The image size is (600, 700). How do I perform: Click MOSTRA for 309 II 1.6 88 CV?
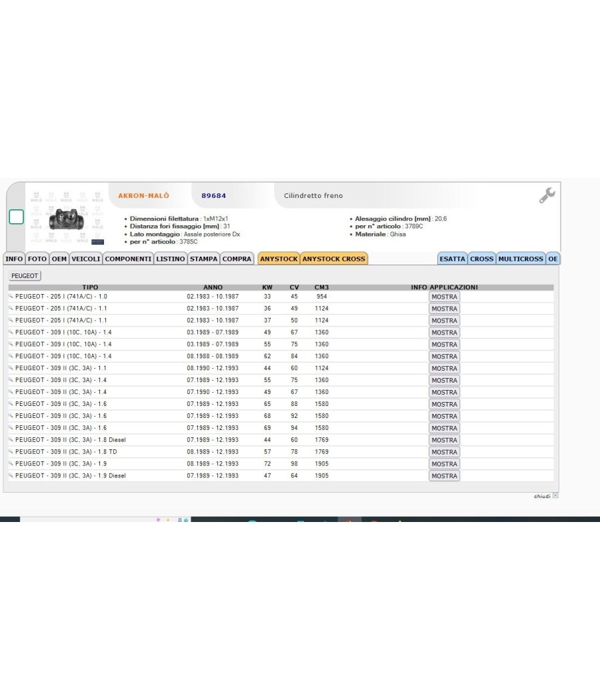(x=444, y=405)
